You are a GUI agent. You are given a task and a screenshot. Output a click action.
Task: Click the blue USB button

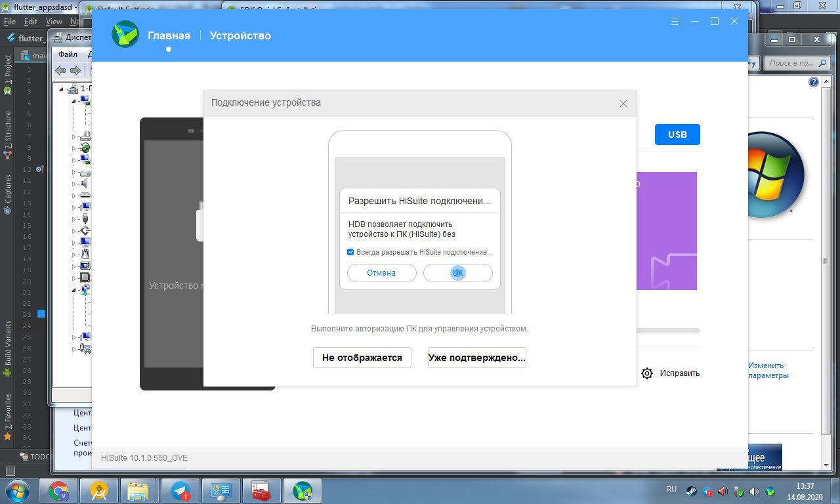point(677,135)
